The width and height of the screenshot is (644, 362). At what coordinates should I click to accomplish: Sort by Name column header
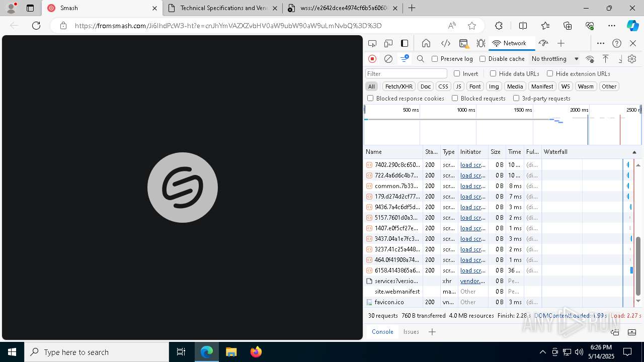pyautogui.click(x=393, y=152)
